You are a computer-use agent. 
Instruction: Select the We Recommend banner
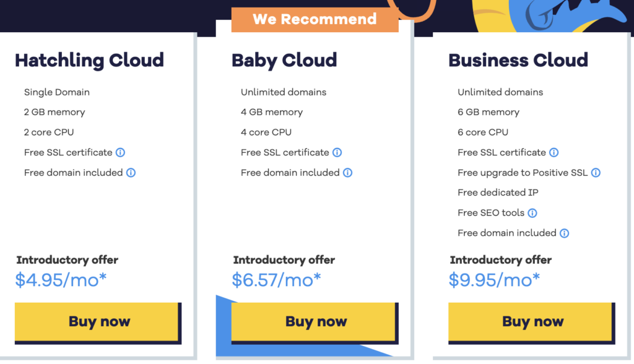[315, 19]
